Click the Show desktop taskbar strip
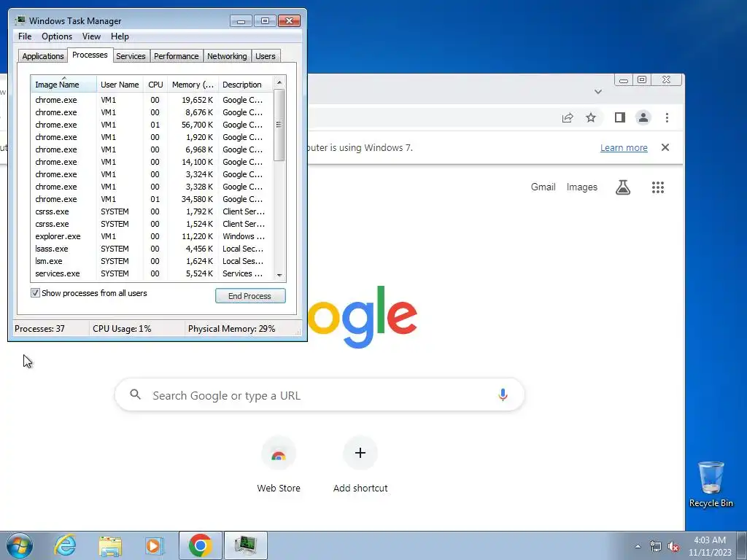Image resolution: width=747 pixels, height=560 pixels. [742, 545]
